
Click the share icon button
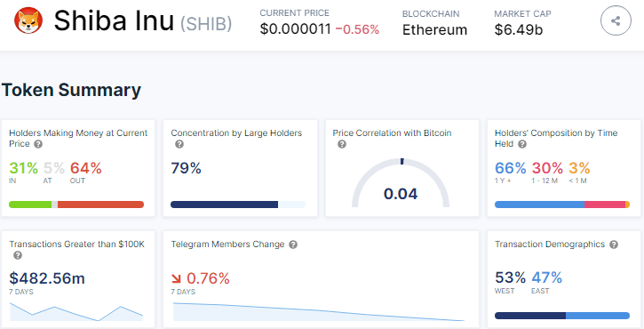point(616,20)
